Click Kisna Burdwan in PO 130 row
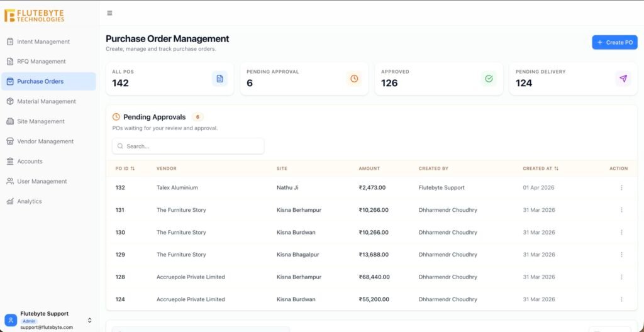 [296, 233]
